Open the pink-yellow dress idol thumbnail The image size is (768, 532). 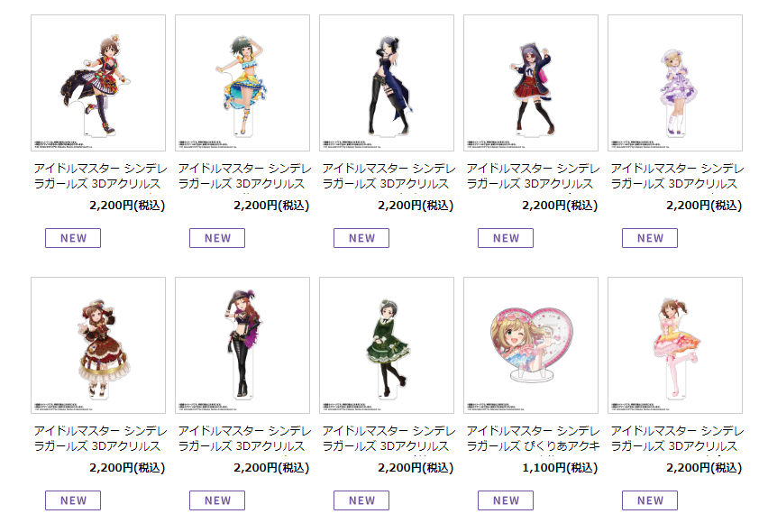coord(675,345)
